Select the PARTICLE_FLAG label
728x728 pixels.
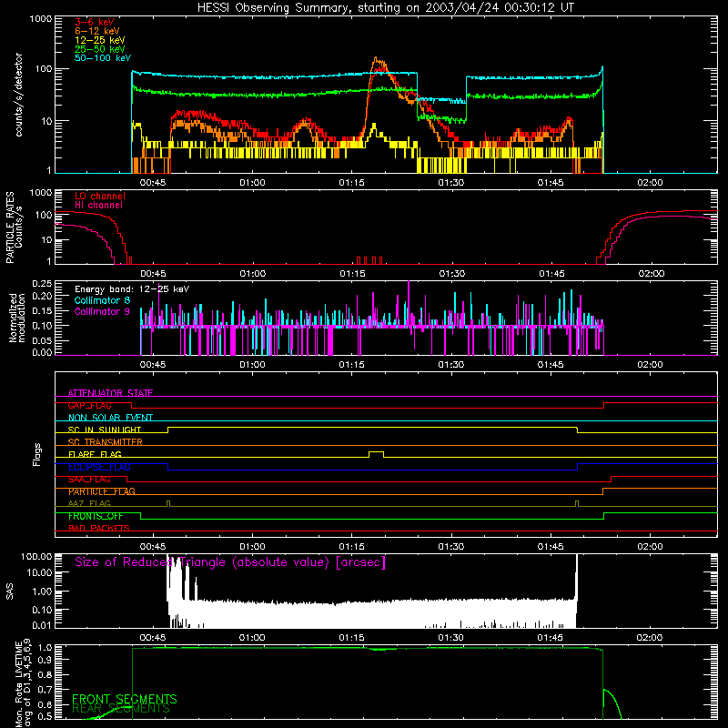click(x=102, y=491)
